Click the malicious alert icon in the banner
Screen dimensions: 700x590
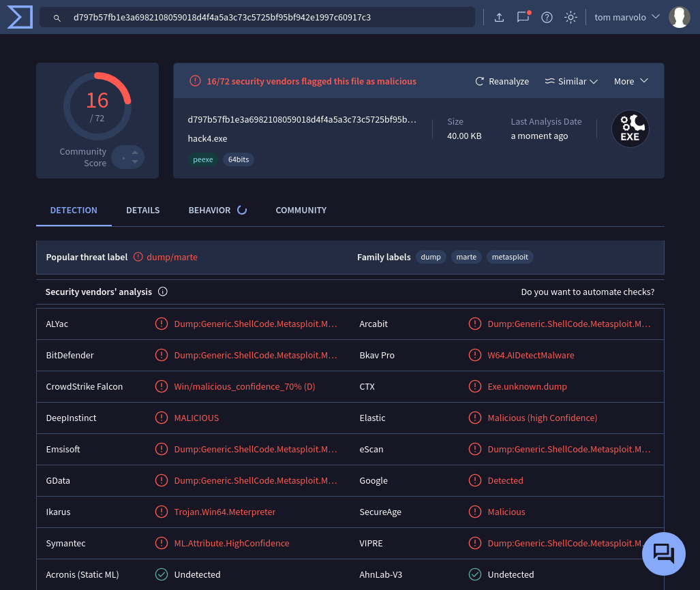(195, 81)
